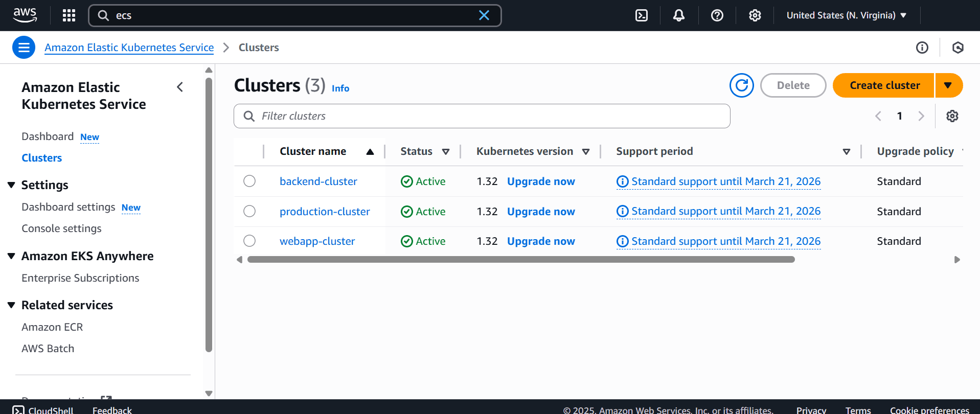
Task: Click info icon in production-cluster support period
Action: pos(622,211)
